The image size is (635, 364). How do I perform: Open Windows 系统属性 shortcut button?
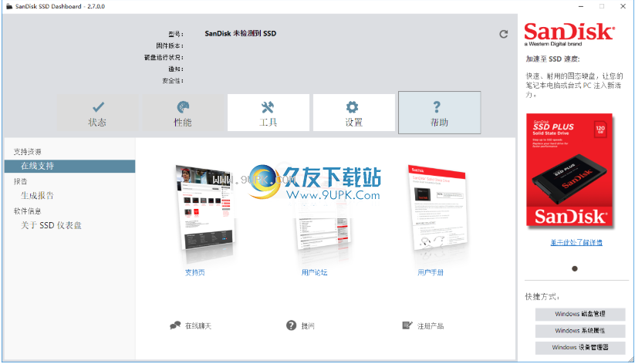click(580, 331)
